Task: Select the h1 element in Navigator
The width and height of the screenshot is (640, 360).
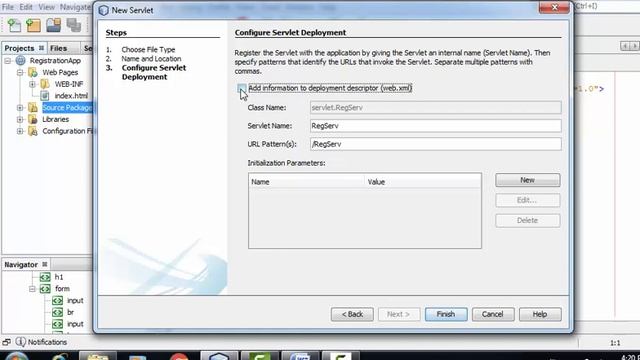Action: click(59, 277)
